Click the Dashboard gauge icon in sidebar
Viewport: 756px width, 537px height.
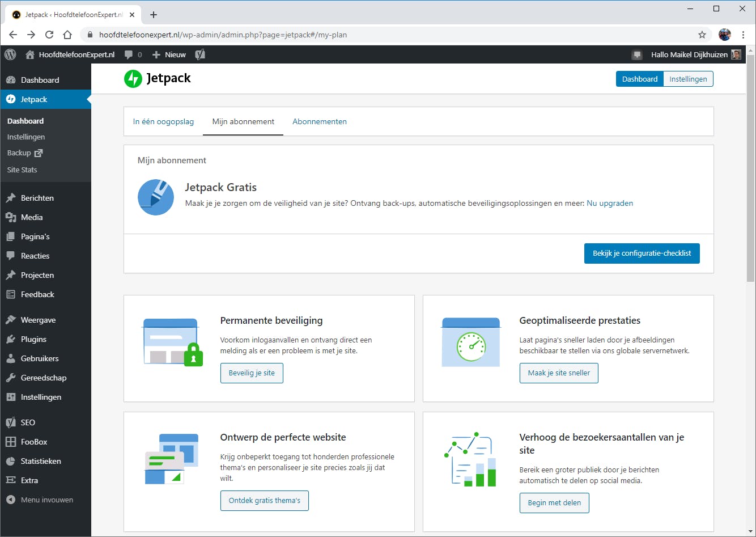pyautogui.click(x=11, y=80)
